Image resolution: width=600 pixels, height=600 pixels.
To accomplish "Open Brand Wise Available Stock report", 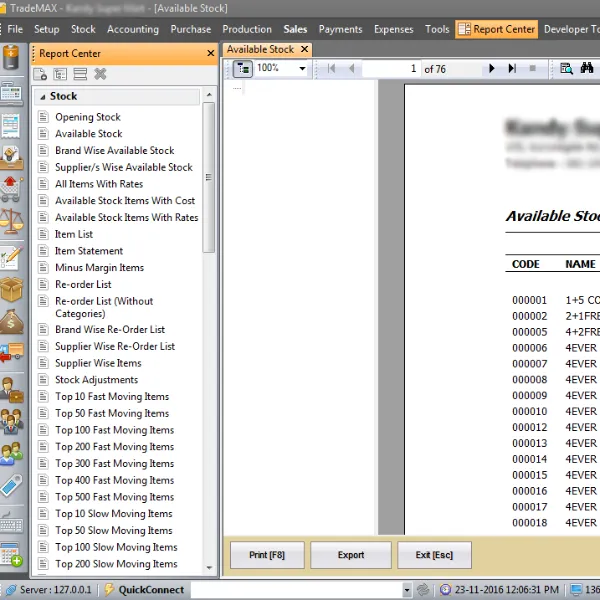I will coord(115,150).
